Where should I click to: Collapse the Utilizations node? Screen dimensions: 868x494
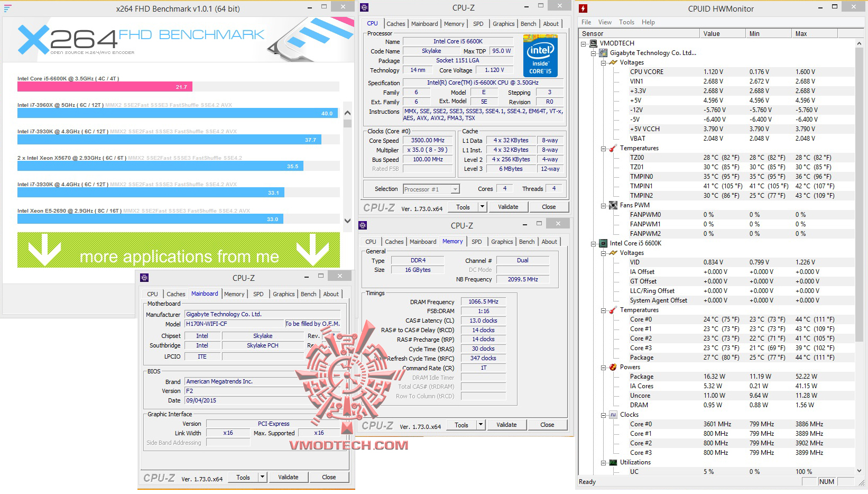point(604,463)
